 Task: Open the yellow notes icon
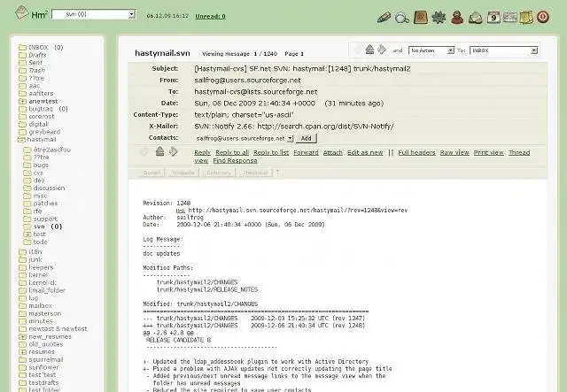click(526, 18)
